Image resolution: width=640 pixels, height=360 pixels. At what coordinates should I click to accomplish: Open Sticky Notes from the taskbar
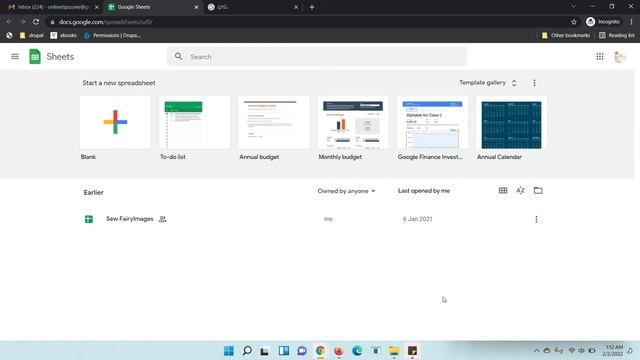[412, 351]
